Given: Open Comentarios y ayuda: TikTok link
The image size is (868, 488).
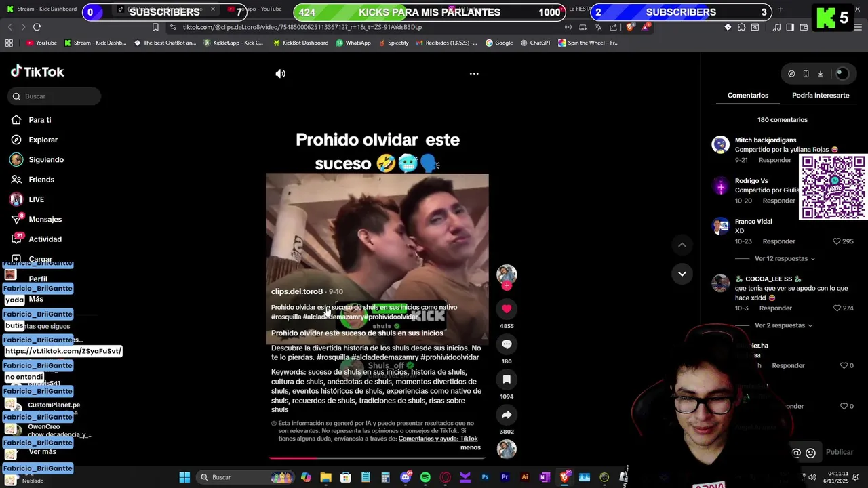Looking at the screenshot, I should [x=438, y=439].
